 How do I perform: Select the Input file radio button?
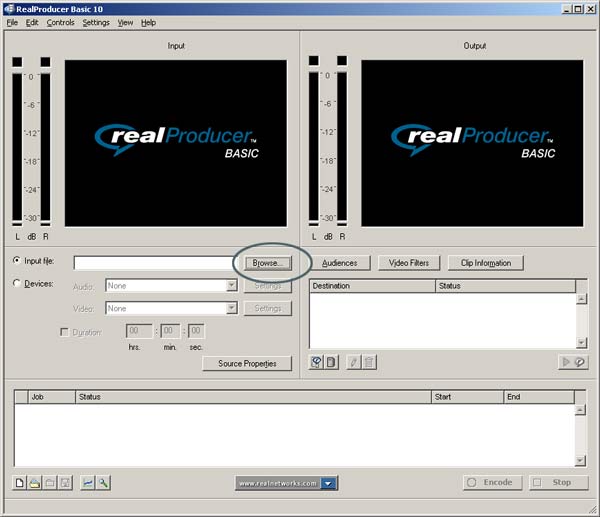tap(16, 261)
